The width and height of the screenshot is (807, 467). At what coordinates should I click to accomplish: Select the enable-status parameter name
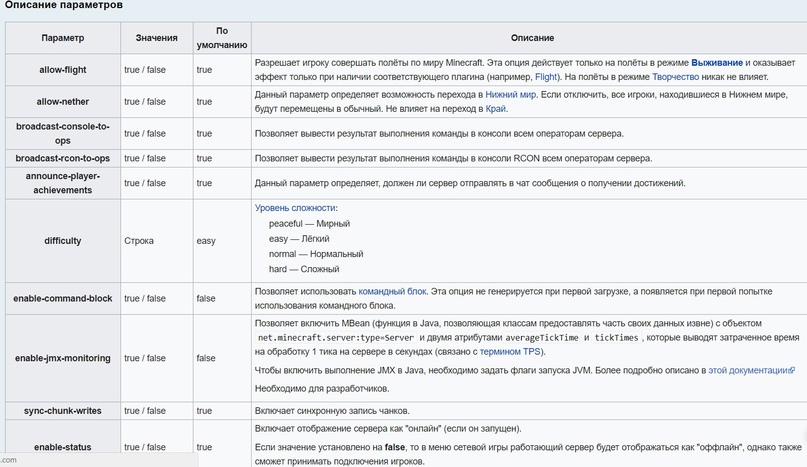[63, 447]
